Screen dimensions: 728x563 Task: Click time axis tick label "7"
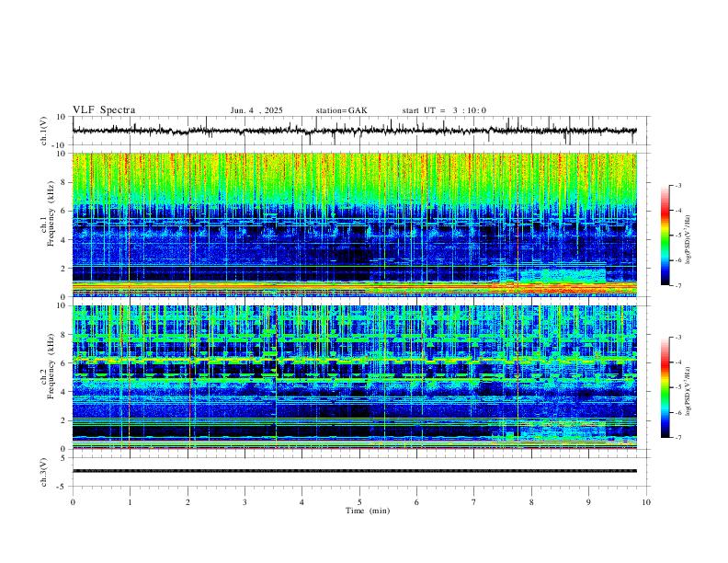tap(474, 502)
